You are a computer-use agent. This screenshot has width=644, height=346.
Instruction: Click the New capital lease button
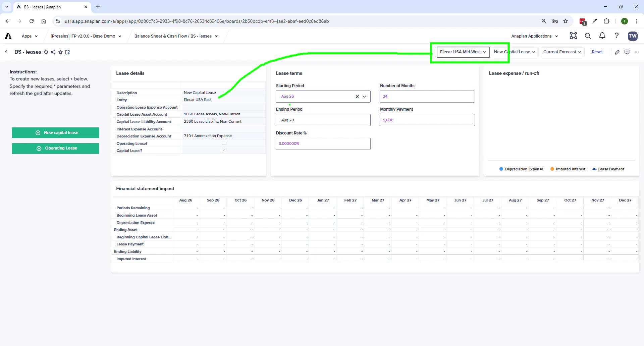coord(56,132)
